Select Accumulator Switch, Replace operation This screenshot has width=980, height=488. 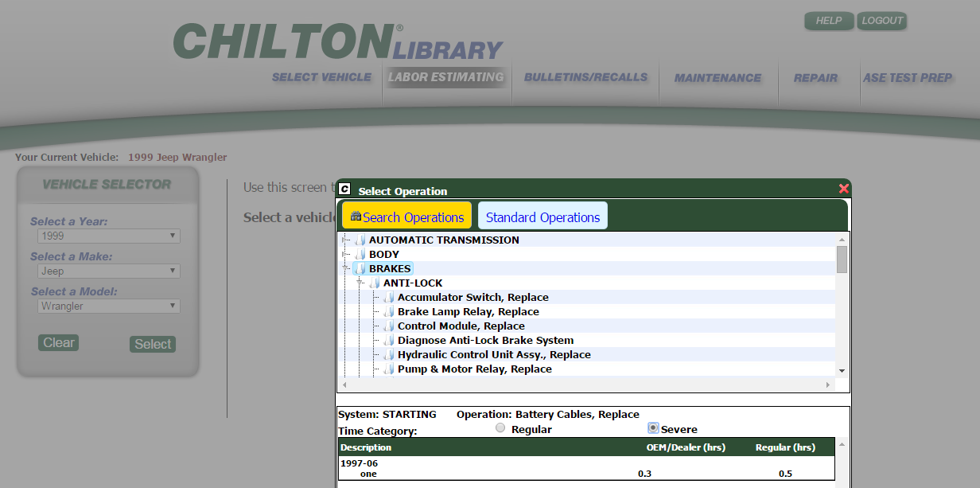click(x=473, y=297)
